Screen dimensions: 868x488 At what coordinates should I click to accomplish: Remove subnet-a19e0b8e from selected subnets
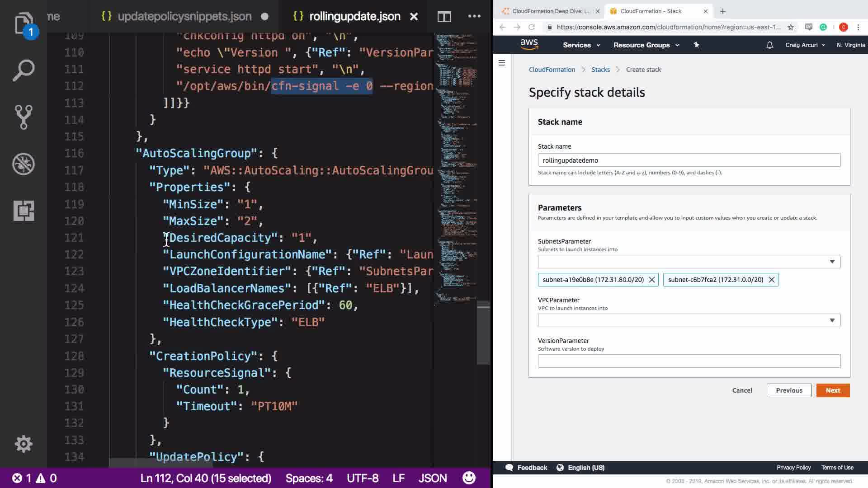coord(651,280)
